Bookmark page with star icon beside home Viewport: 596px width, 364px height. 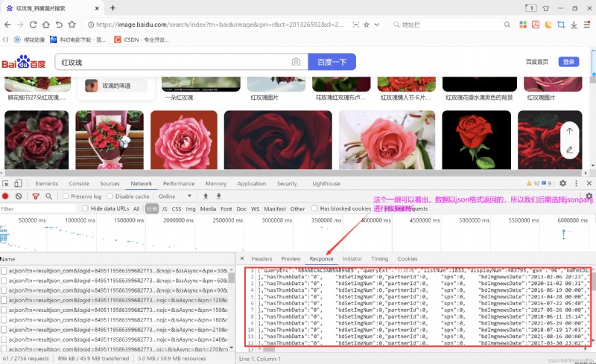coord(72,25)
